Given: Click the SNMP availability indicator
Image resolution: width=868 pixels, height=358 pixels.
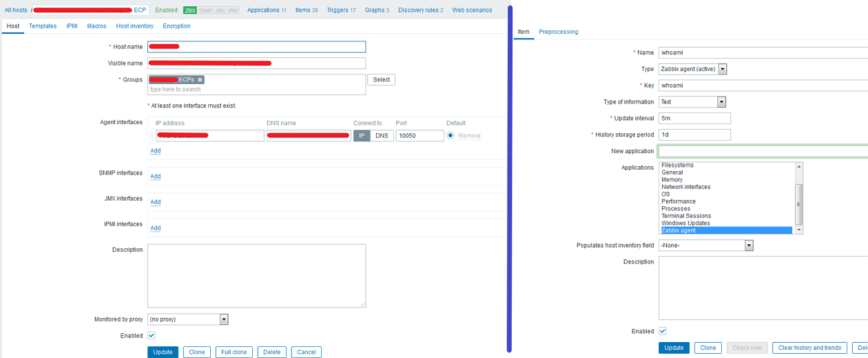Looking at the screenshot, I should tap(205, 10).
